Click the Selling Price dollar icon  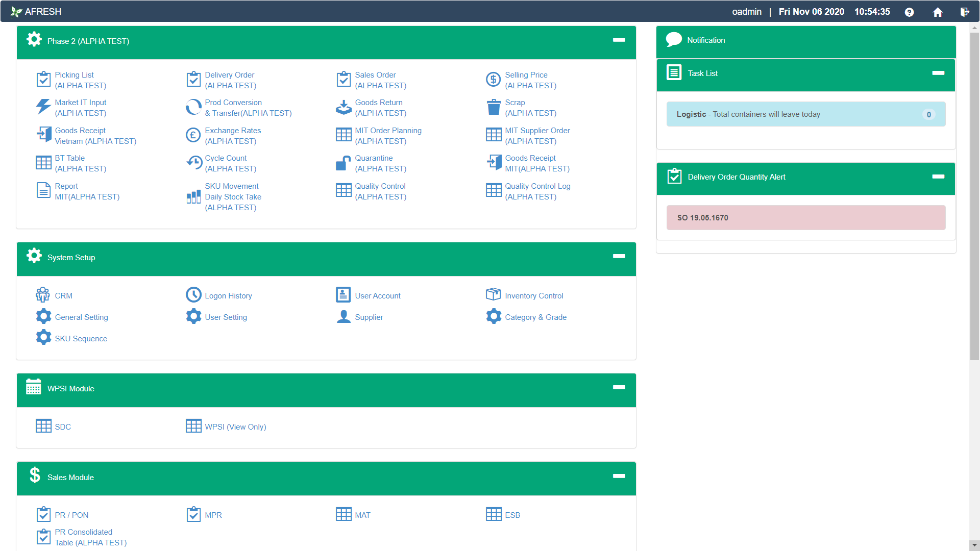pyautogui.click(x=494, y=79)
